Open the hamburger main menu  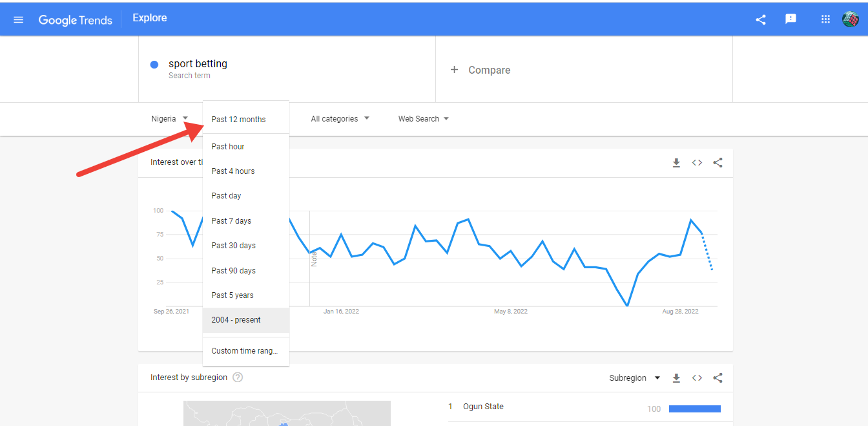tap(18, 19)
